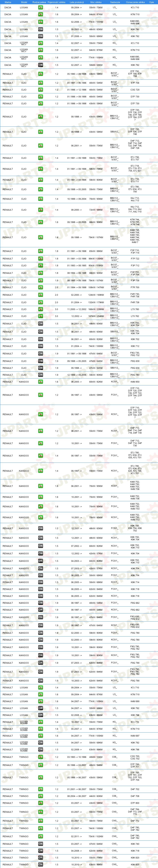
Task: Click the Lata produkcji column header
Action: 77,2
